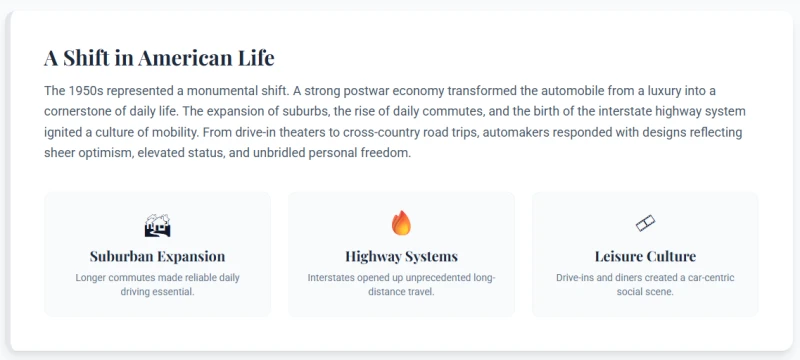
Task: Select the Leisure Culture heading
Action: (645, 256)
